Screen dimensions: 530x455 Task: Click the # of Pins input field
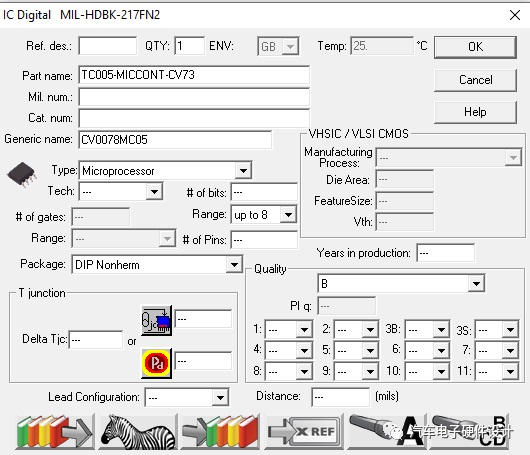(x=264, y=240)
